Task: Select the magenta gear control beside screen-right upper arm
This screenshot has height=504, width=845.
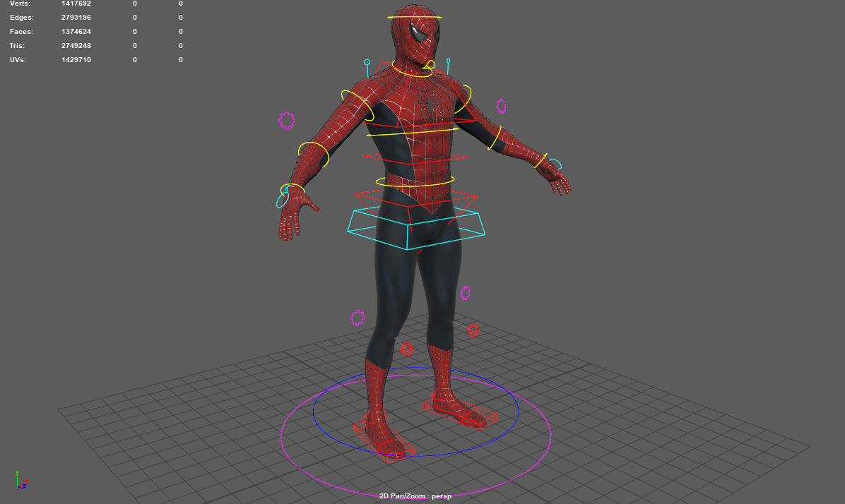Action: (501, 106)
